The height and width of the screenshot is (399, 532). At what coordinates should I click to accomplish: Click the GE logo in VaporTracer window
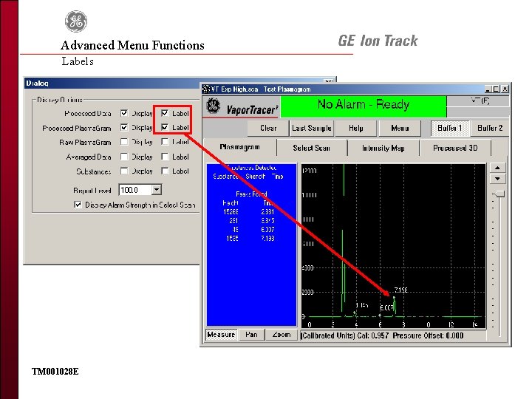coord(214,106)
